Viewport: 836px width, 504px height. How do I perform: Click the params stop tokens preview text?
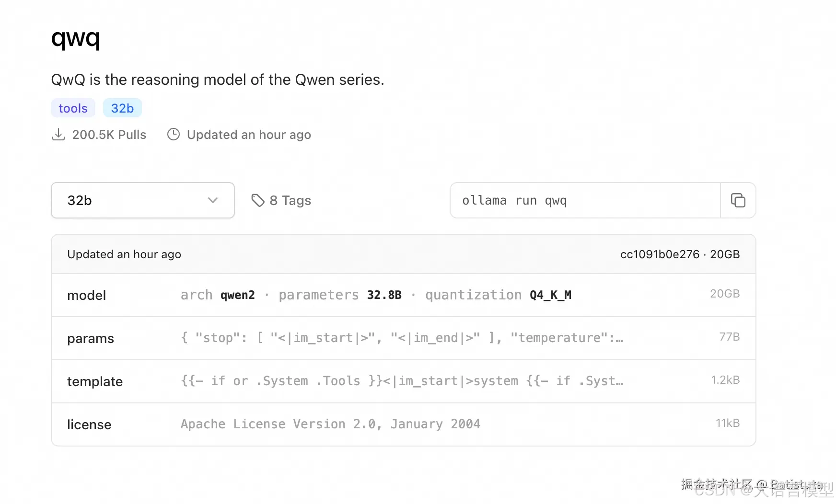(402, 338)
